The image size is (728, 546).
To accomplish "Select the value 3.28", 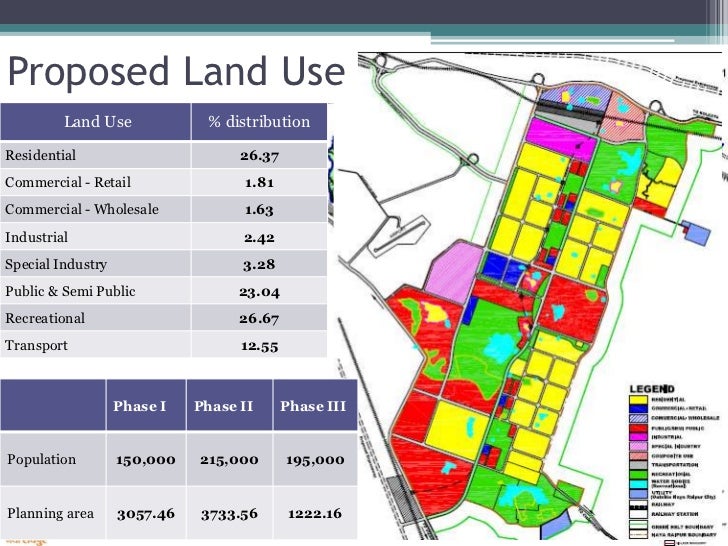I will pyautogui.click(x=259, y=265).
